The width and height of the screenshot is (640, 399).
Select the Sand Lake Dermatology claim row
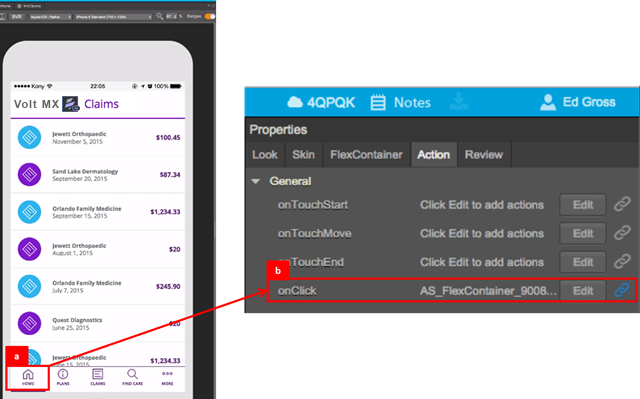98,175
